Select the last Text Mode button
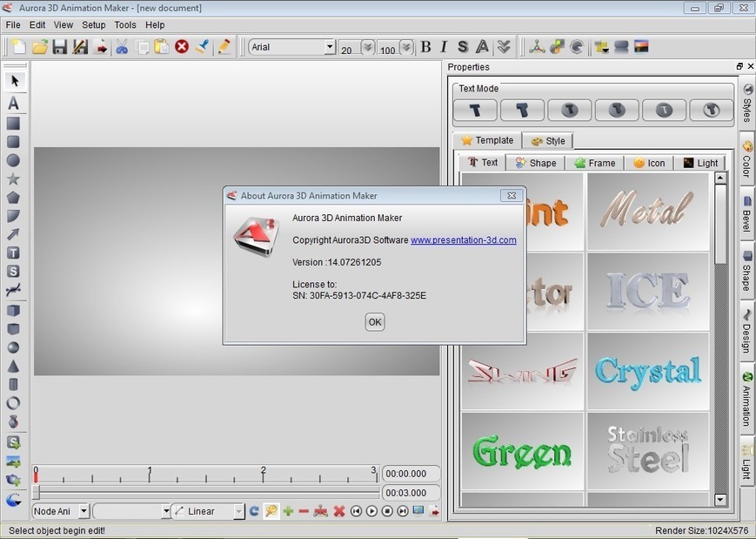Image resolution: width=756 pixels, height=539 pixels. [712, 110]
